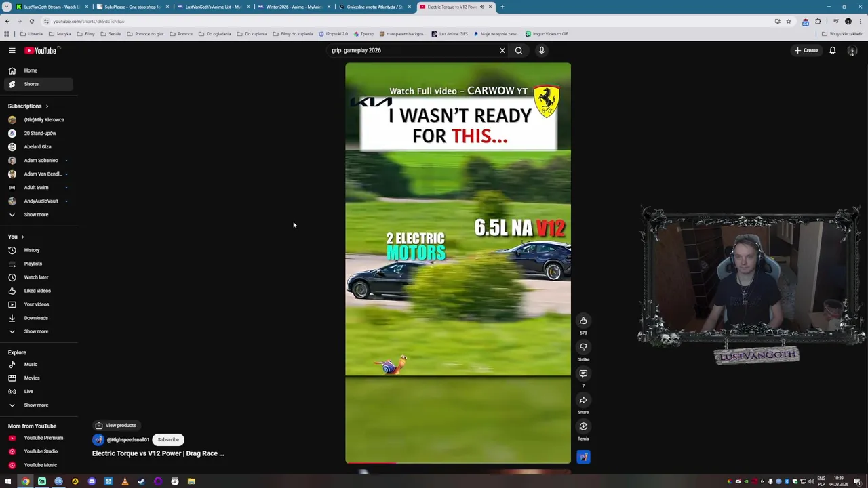This screenshot has width=868, height=488.
Task: Open View products
Action: click(115, 425)
